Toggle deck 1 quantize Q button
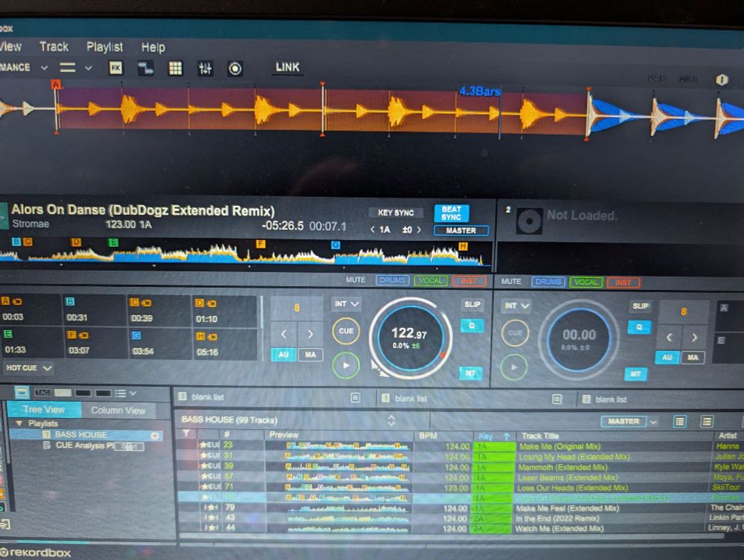This screenshot has height=560, width=744. [x=472, y=326]
